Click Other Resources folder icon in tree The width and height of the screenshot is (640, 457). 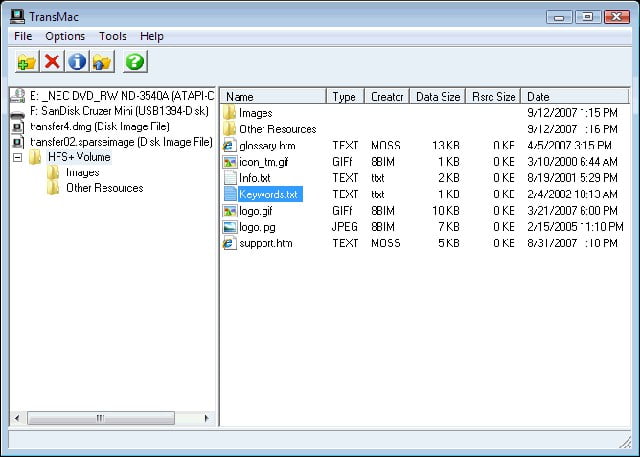pos(53,188)
